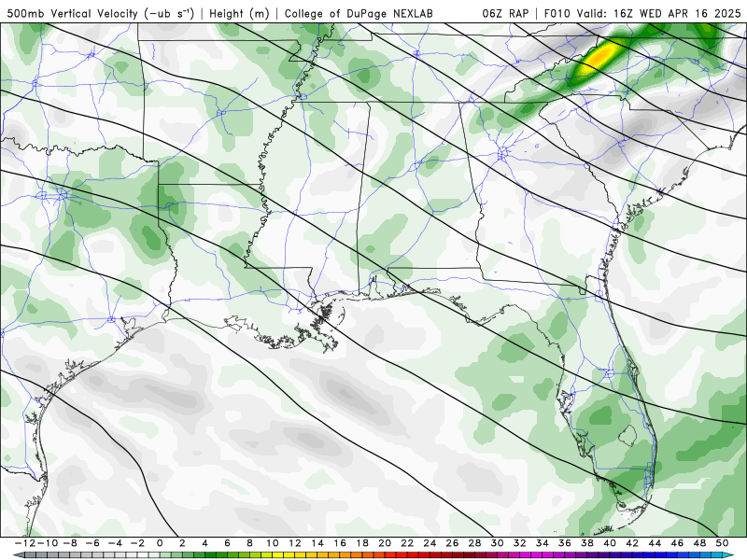This screenshot has height=560, width=747.
Task: Click the '42' color scale label
Action: (632, 543)
